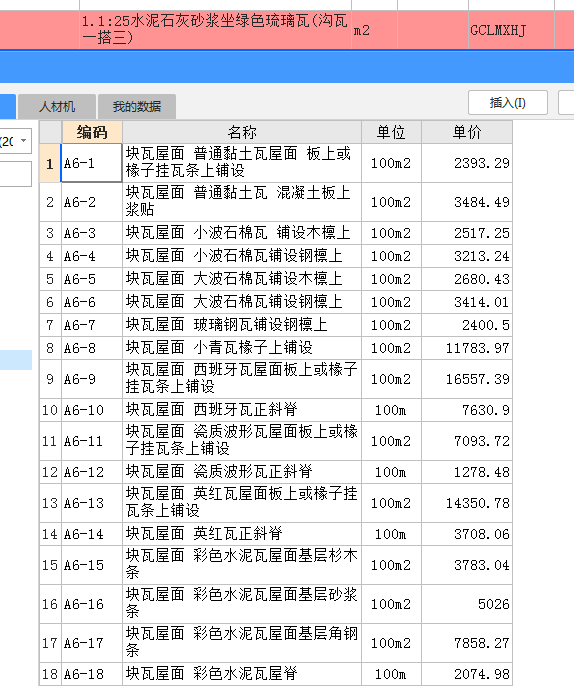Click the 单位 column header
Screen dimensions: 574x686
tap(391, 132)
